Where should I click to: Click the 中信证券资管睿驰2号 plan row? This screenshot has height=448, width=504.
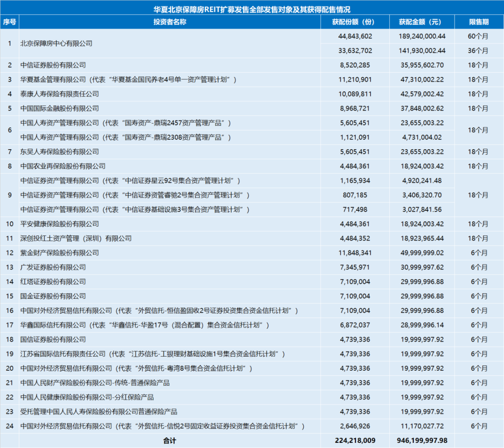(135, 195)
